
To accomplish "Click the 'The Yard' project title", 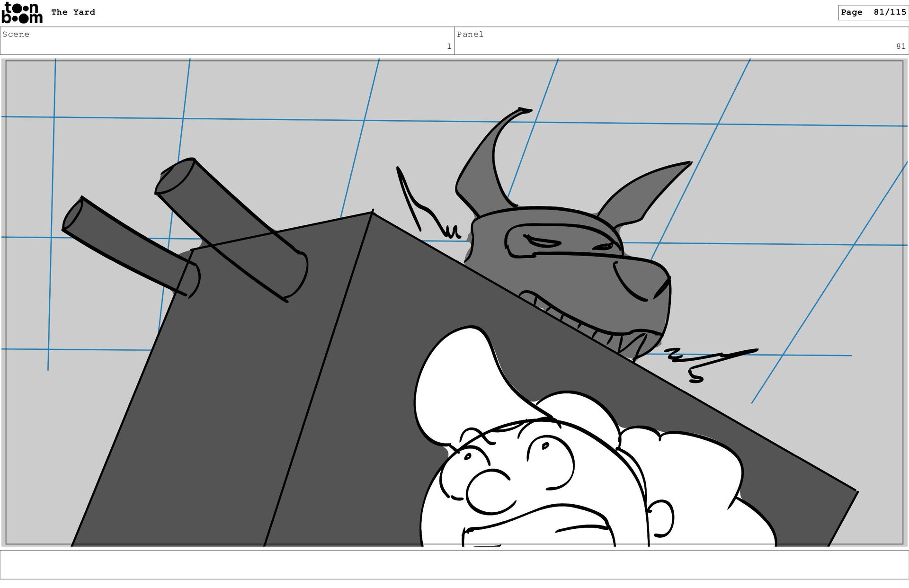I will tap(73, 12).
